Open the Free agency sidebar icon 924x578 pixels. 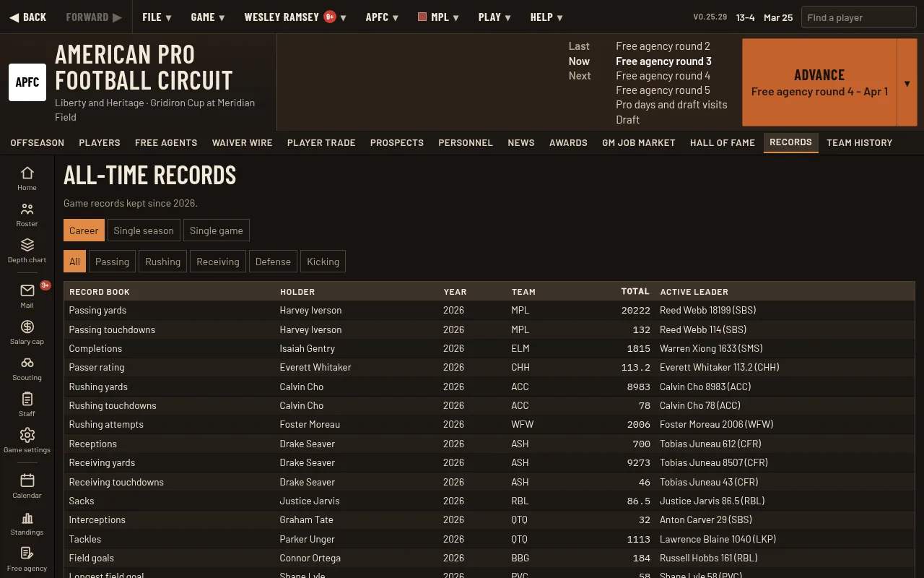point(27,558)
